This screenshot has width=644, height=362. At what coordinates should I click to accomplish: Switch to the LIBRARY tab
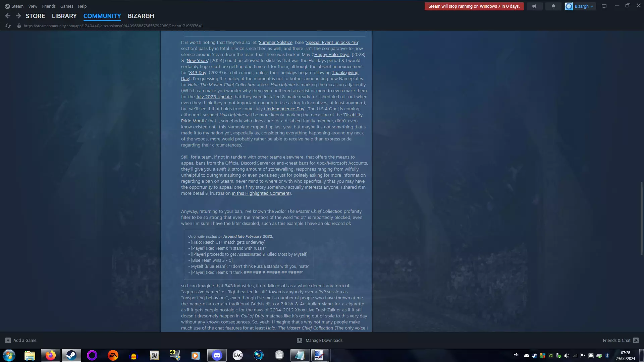[64, 16]
